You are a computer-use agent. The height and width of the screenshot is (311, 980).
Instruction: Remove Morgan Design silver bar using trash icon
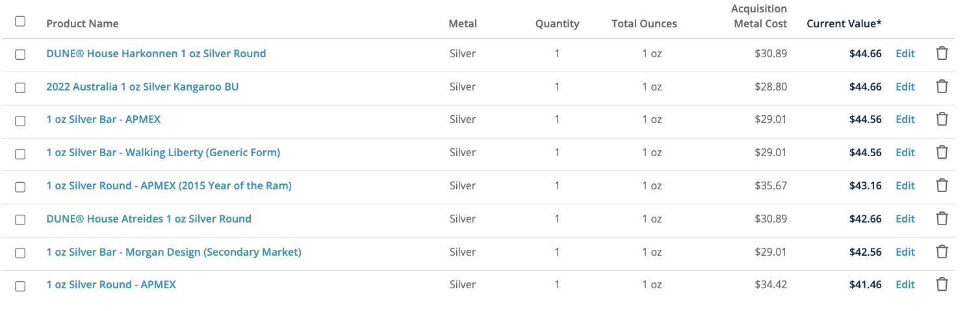coord(942,252)
